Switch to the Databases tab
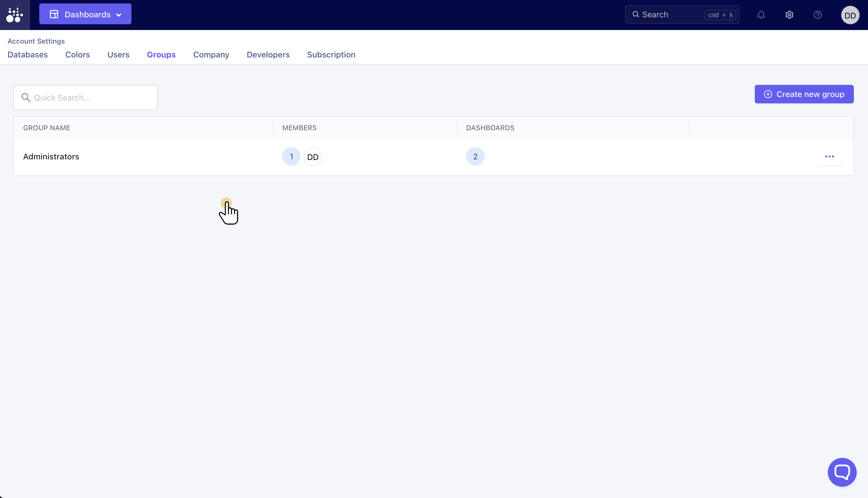This screenshot has height=498, width=868. click(x=28, y=55)
